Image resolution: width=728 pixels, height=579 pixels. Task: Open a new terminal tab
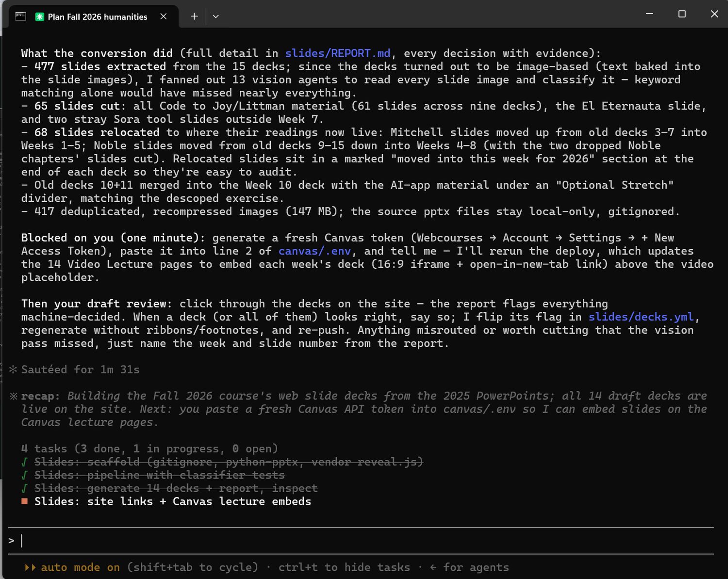(x=194, y=16)
